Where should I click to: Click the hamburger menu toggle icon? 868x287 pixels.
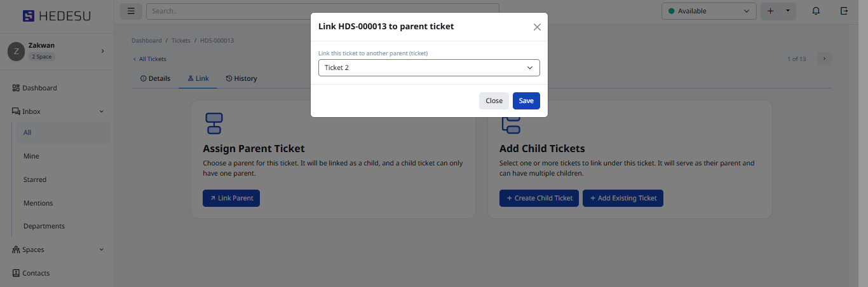[131, 11]
